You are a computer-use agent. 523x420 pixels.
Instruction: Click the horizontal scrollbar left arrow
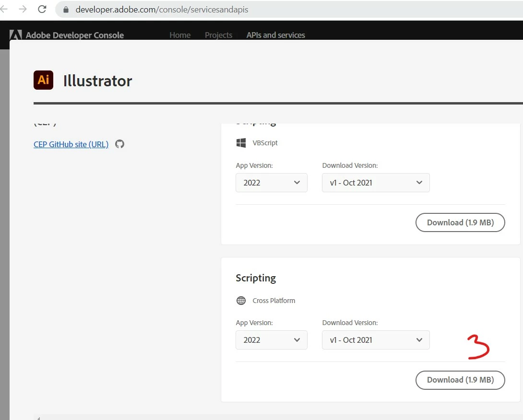click(x=38, y=418)
